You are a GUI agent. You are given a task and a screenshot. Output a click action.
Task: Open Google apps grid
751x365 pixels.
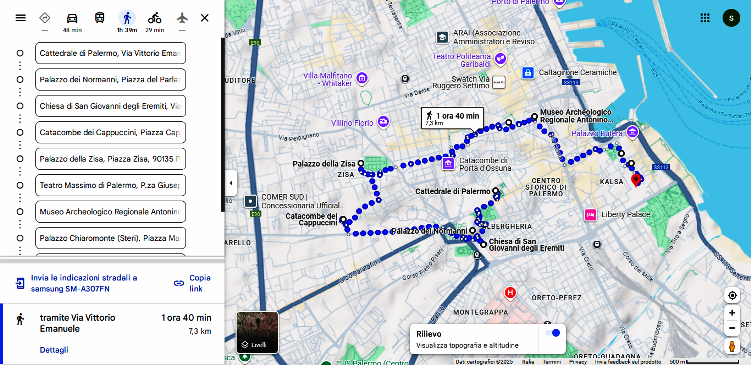(705, 18)
